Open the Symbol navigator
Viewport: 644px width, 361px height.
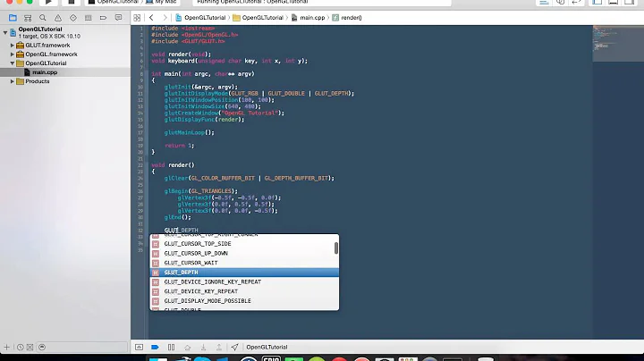28,18
